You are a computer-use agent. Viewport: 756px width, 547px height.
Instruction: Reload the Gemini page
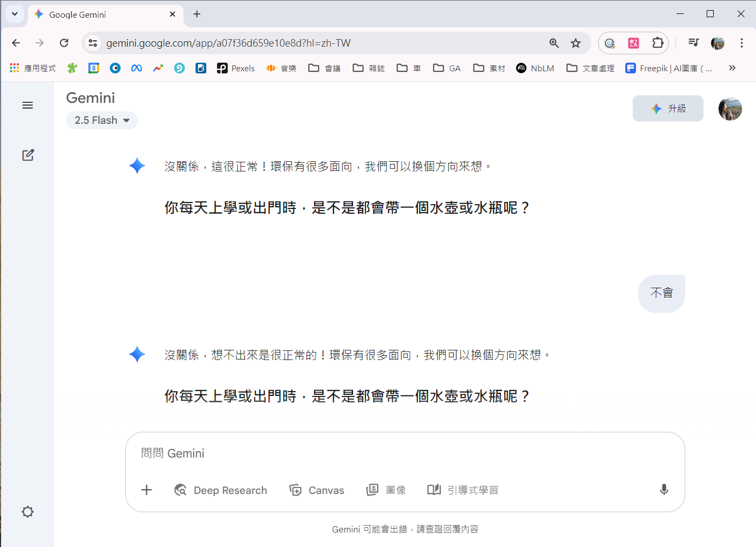[x=64, y=43]
